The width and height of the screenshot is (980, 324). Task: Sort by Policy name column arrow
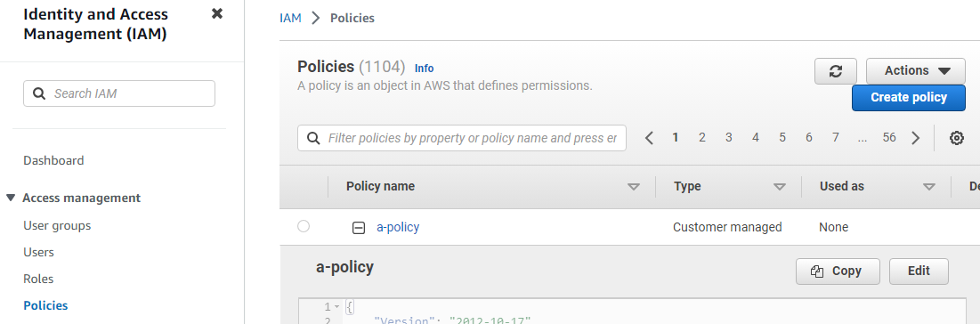click(634, 187)
